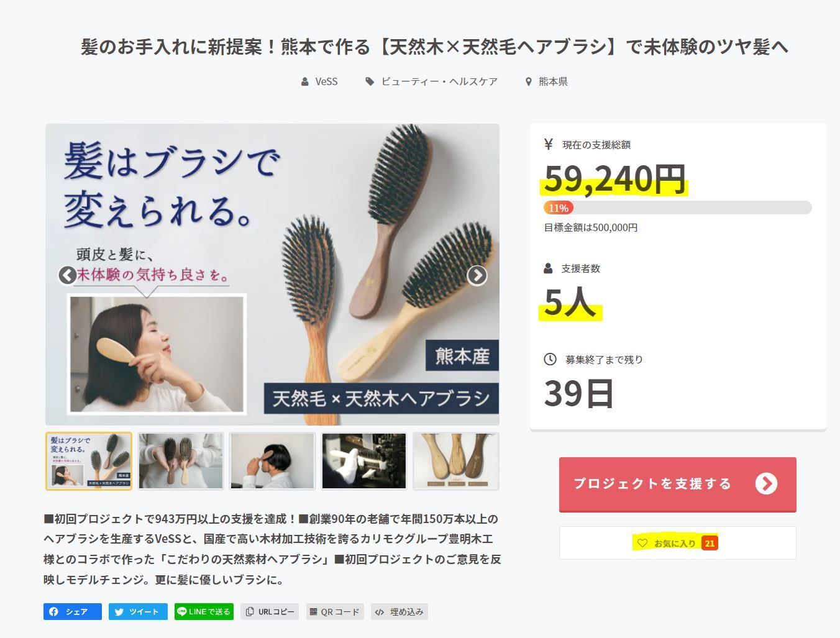Select thumbnail of hands holding brushes
This screenshot has width=840, height=638.
[181, 461]
